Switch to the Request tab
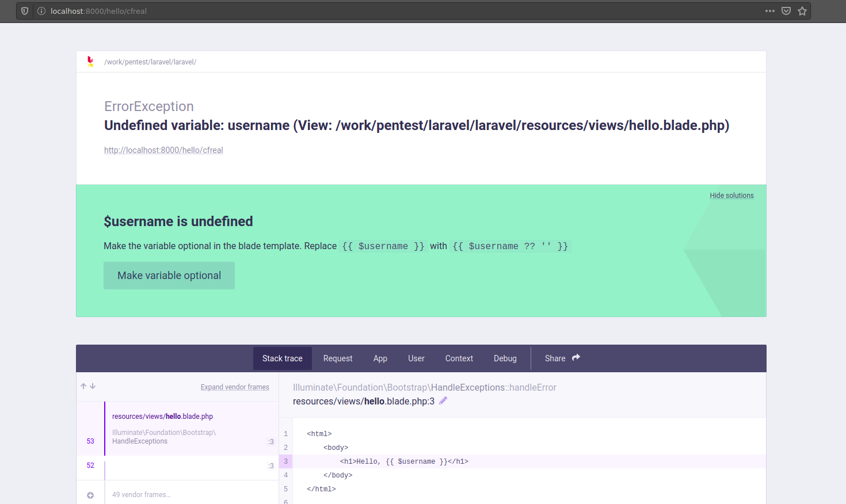The image size is (846, 504). coord(338,358)
